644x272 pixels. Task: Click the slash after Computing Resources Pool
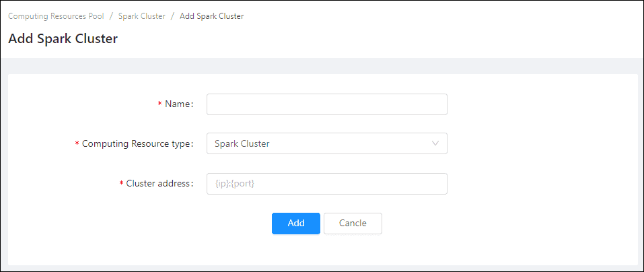pyautogui.click(x=111, y=16)
